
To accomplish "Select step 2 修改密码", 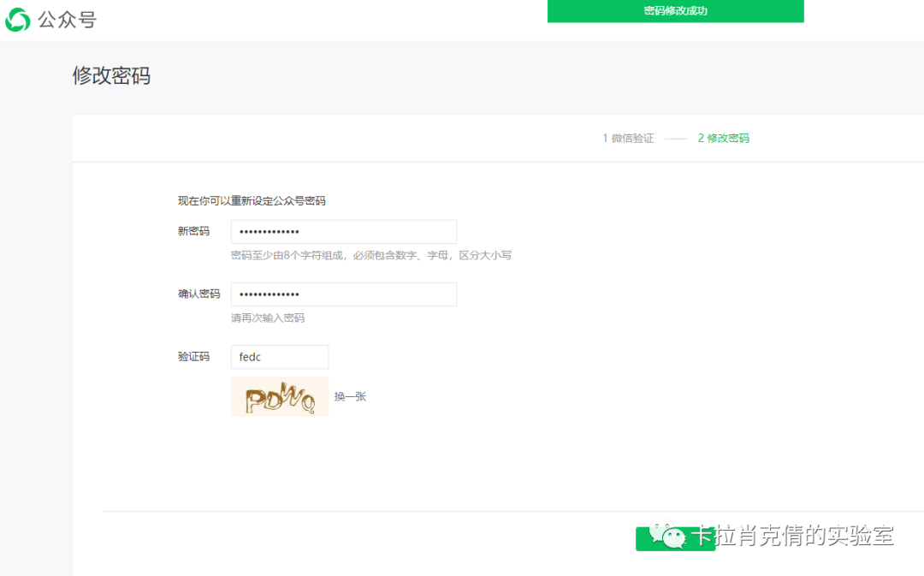I will tap(723, 137).
